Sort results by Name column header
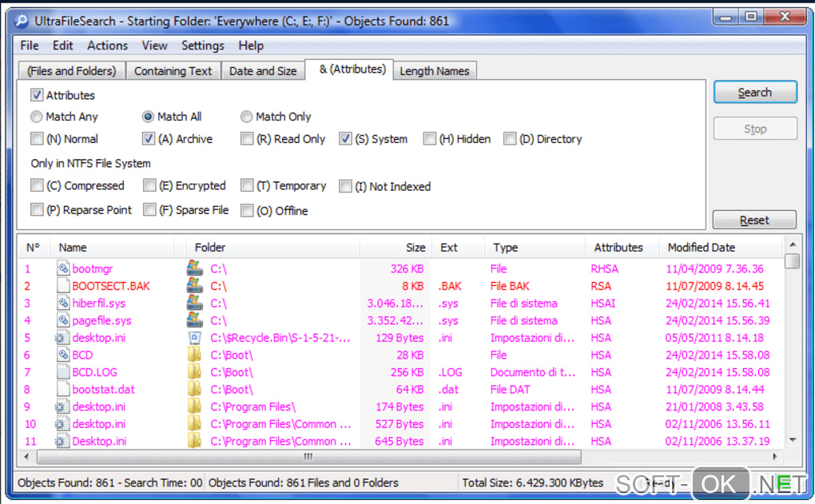The image size is (815, 504). (112, 248)
